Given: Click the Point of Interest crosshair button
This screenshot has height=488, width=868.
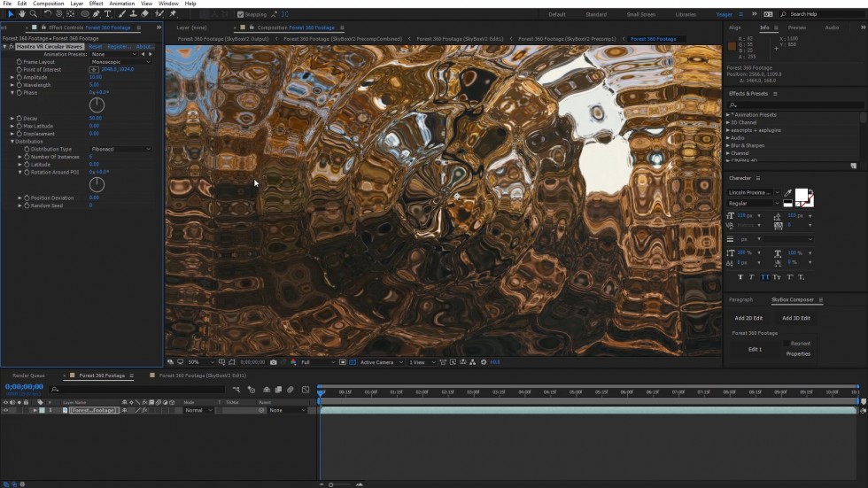Looking at the screenshot, I should coord(94,69).
